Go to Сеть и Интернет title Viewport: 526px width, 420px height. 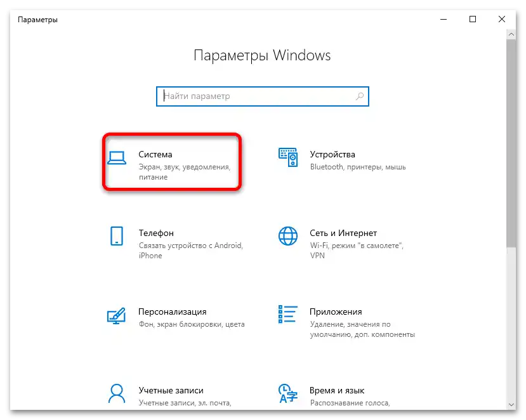[x=343, y=233]
